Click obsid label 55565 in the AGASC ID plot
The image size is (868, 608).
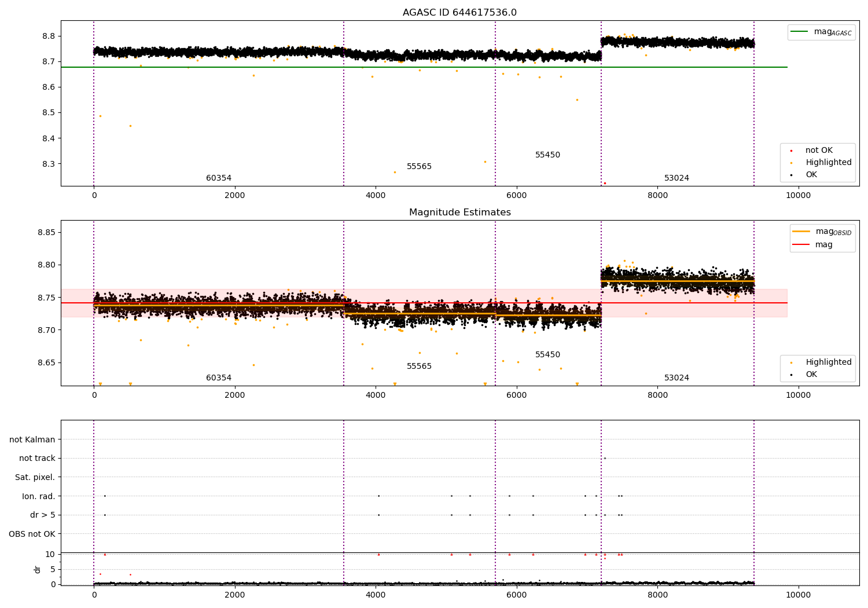pos(419,167)
